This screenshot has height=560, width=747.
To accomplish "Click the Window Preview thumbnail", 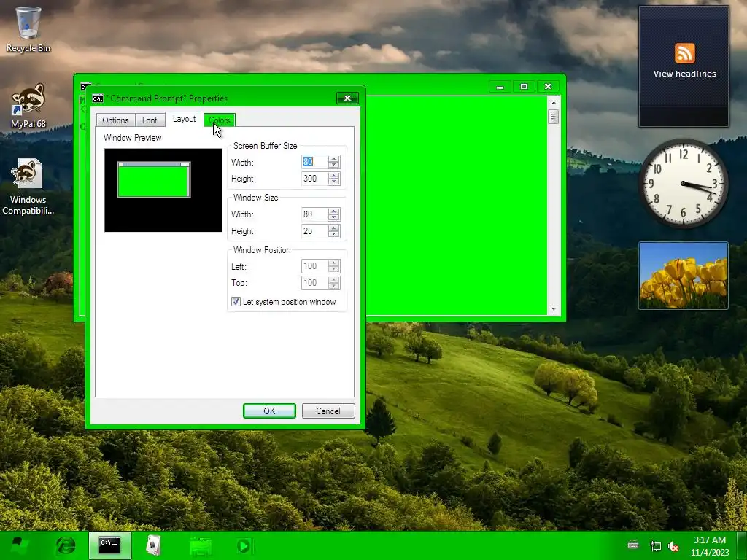I will (163, 190).
